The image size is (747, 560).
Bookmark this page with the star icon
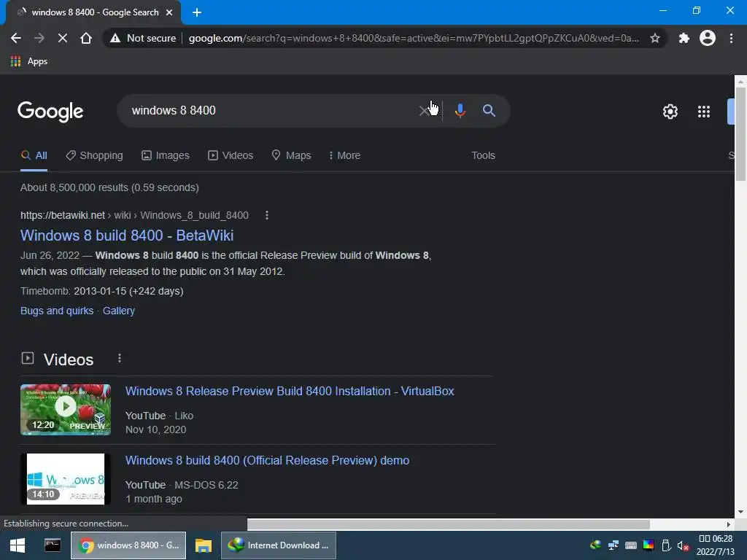tap(655, 38)
